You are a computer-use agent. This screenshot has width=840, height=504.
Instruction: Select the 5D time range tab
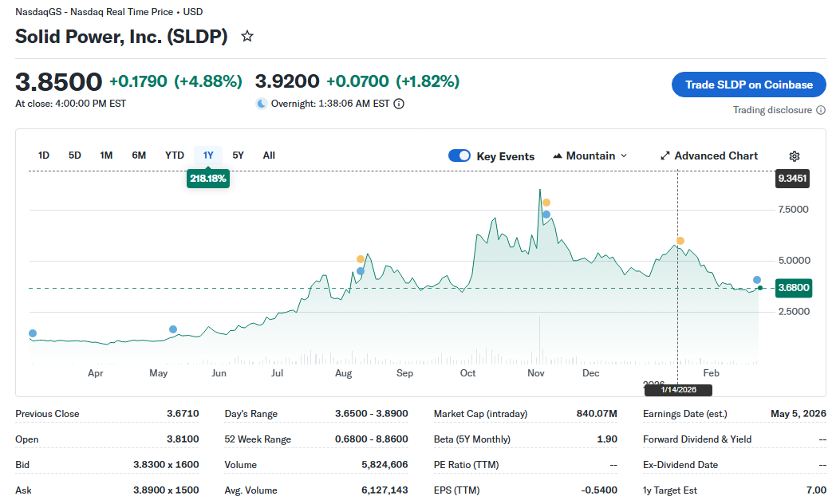[x=74, y=156]
